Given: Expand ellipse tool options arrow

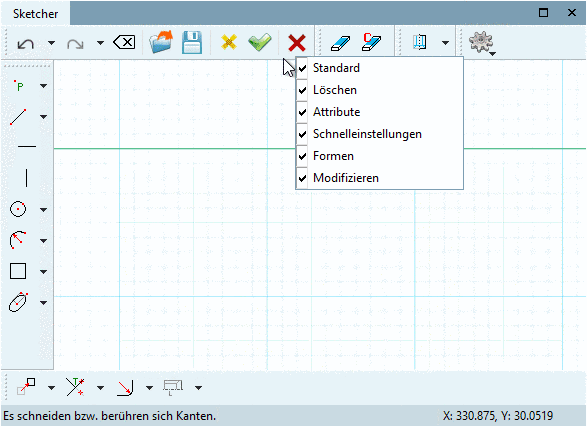Looking at the screenshot, I should click(x=43, y=302).
